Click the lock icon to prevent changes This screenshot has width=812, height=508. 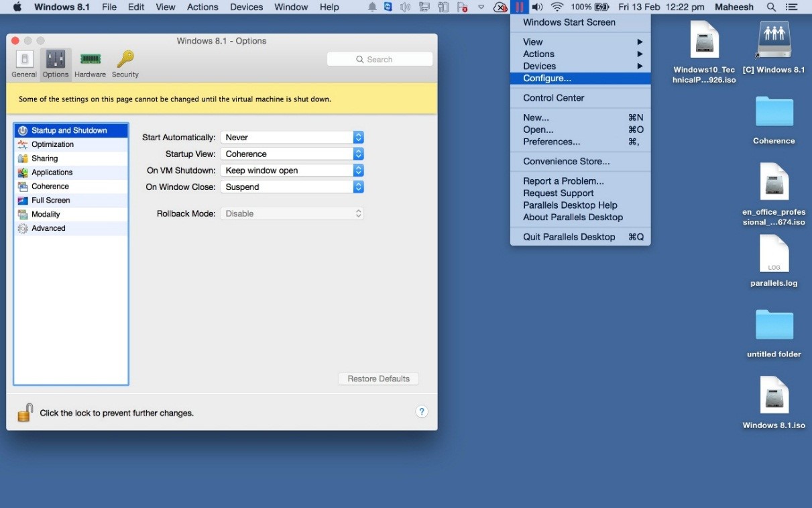(x=25, y=412)
